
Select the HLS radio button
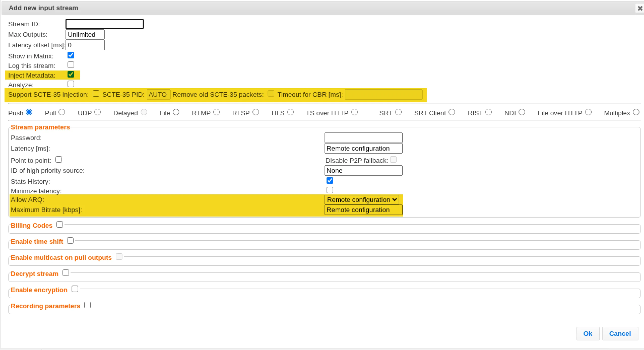click(291, 112)
